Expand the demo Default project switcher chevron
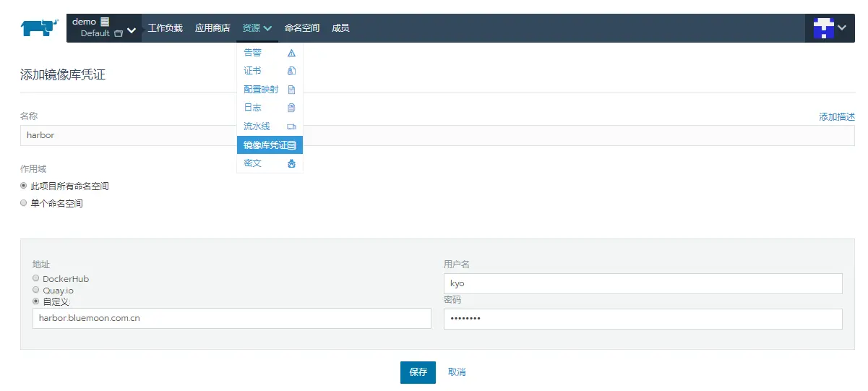This screenshot has width=868, height=391. [x=132, y=30]
